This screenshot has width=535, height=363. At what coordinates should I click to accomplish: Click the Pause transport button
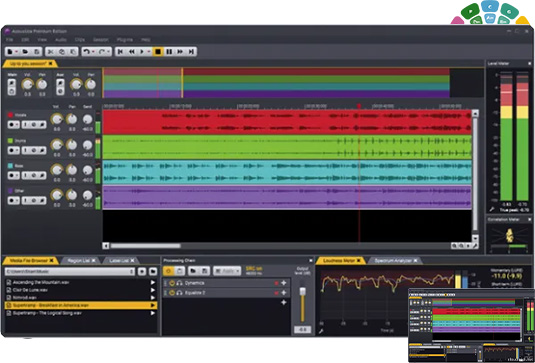point(169,52)
